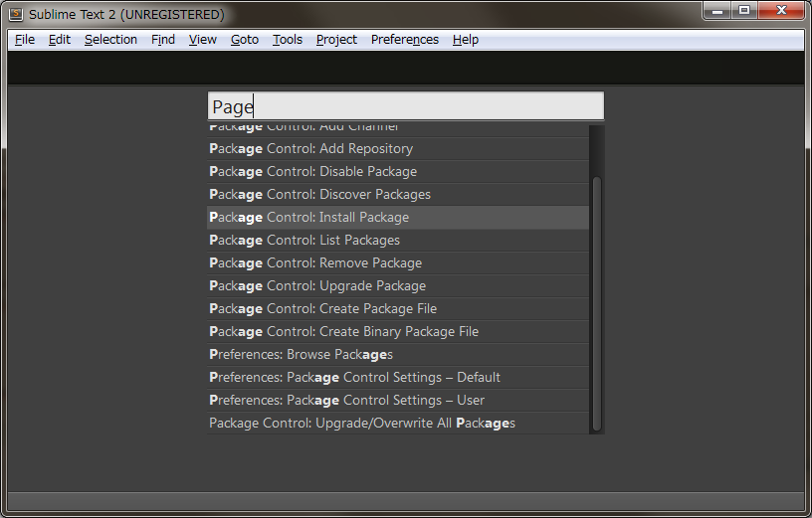Open 'Package Control Settings – User'

coord(398,400)
